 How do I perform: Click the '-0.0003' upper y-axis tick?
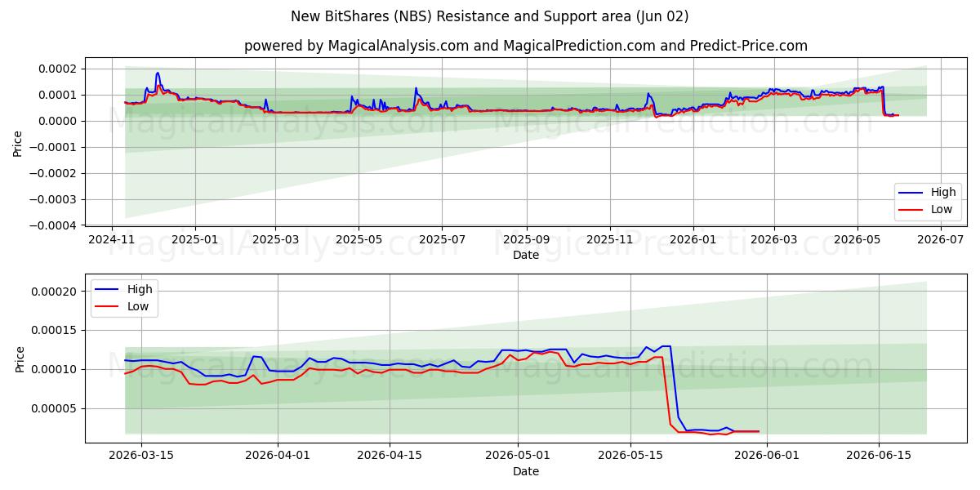coord(54,199)
